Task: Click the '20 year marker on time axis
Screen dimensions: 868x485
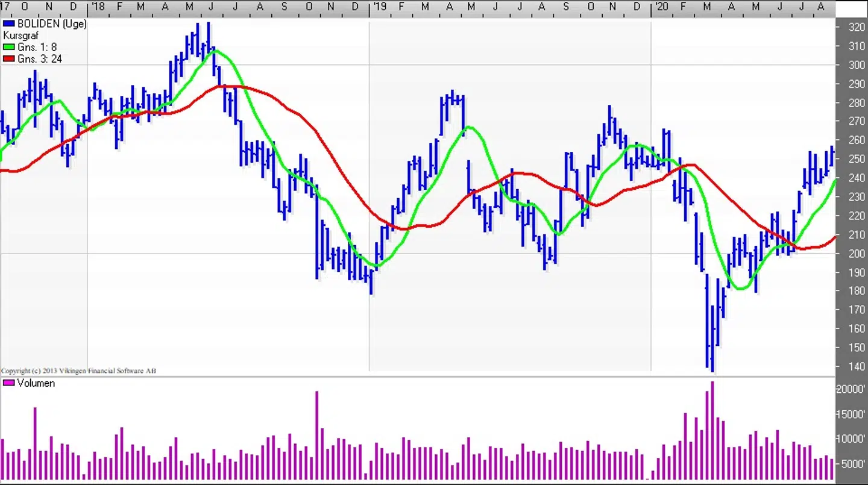Action: 661,7
